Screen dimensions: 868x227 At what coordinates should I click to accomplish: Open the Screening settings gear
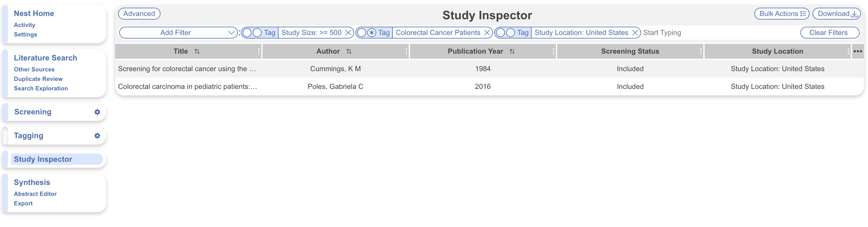pyautogui.click(x=97, y=112)
